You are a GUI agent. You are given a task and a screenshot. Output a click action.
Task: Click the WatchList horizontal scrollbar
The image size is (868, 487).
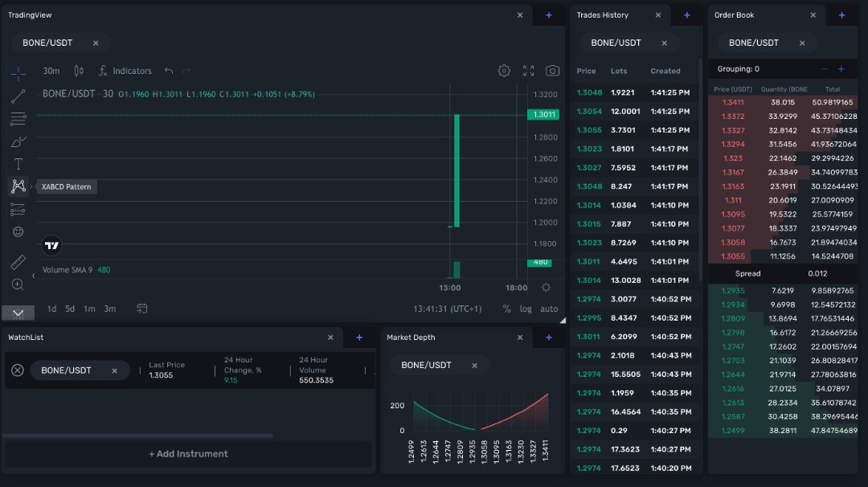pos(137,436)
